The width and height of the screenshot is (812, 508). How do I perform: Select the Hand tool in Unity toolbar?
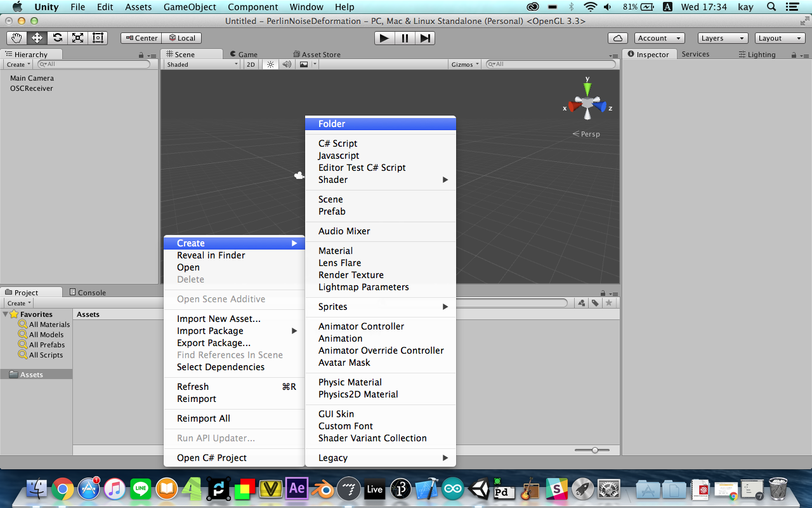[x=16, y=38]
